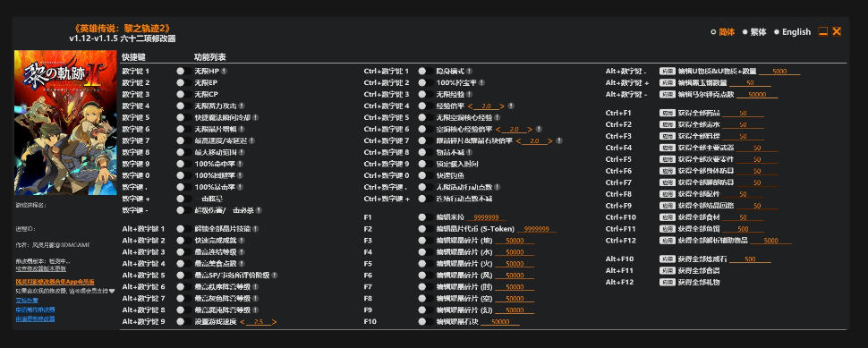Click the 应用 button on the Ctrl+F1 row
This screenshot has width=868, height=348.
click(667, 113)
